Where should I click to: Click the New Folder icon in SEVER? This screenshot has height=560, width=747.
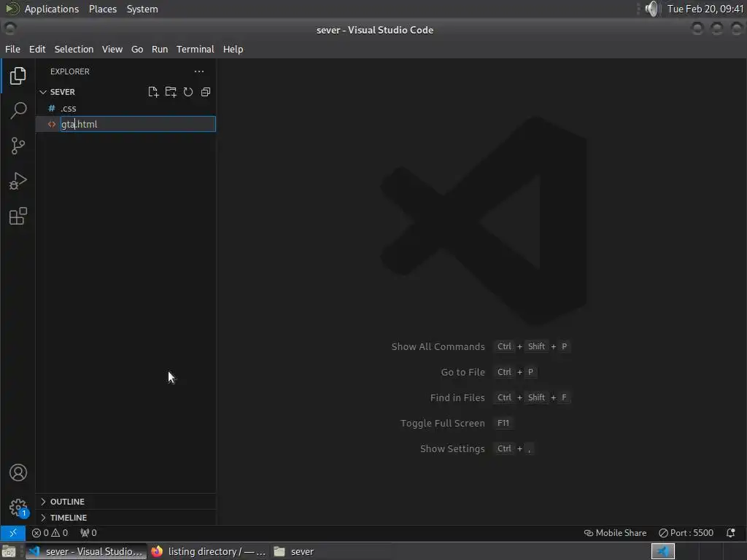(x=171, y=92)
